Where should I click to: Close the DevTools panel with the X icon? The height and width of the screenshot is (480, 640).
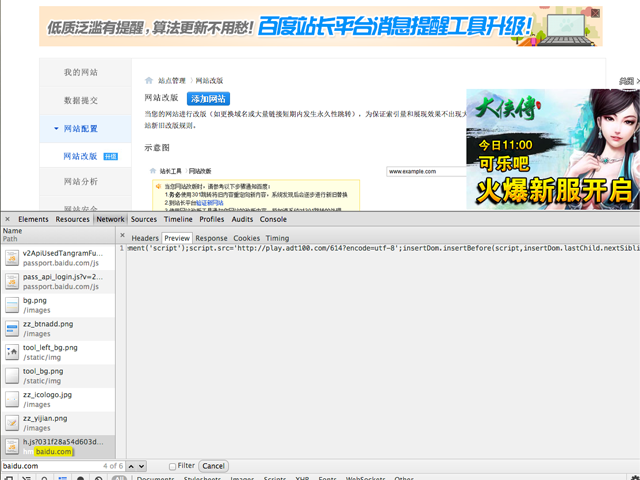pos(7,218)
